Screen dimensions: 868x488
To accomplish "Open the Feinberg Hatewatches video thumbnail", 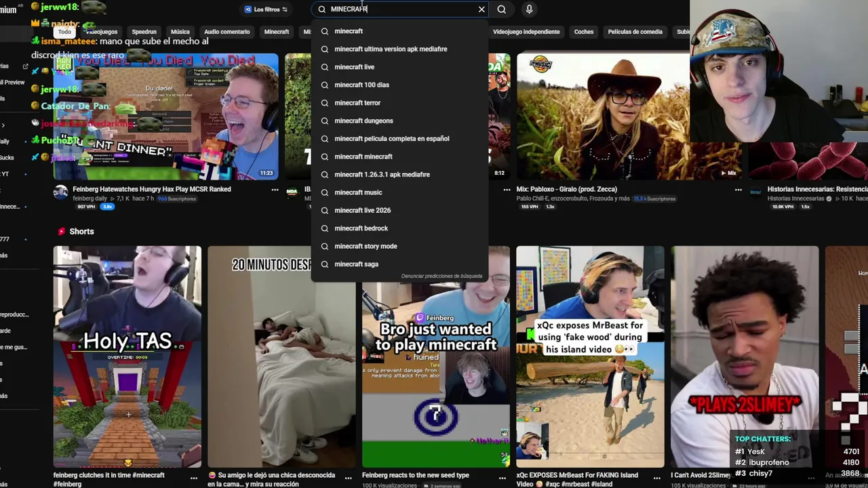I will click(165, 117).
